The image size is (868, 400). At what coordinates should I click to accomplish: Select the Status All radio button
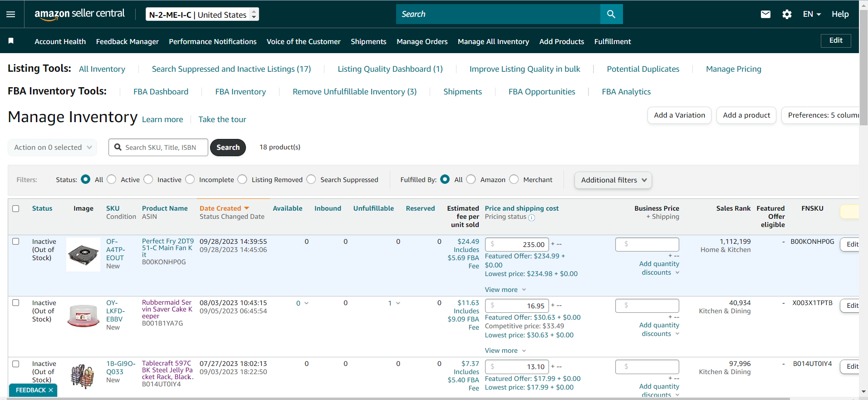(x=85, y=179)
